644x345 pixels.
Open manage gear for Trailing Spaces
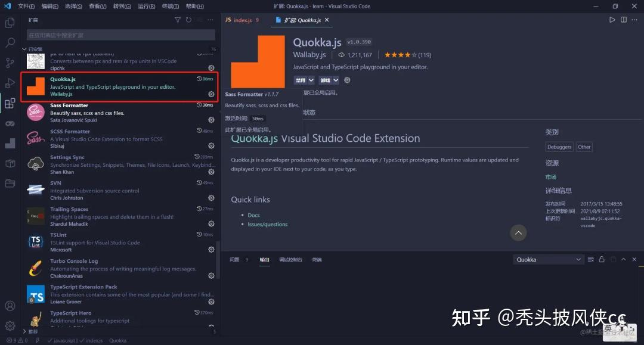click(x=211, y=223)
